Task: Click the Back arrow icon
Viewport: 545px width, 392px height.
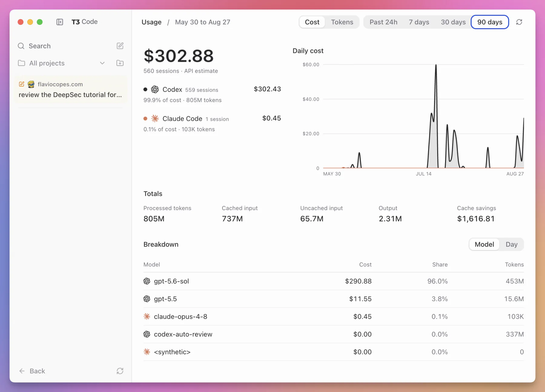Action: [22, 371]
